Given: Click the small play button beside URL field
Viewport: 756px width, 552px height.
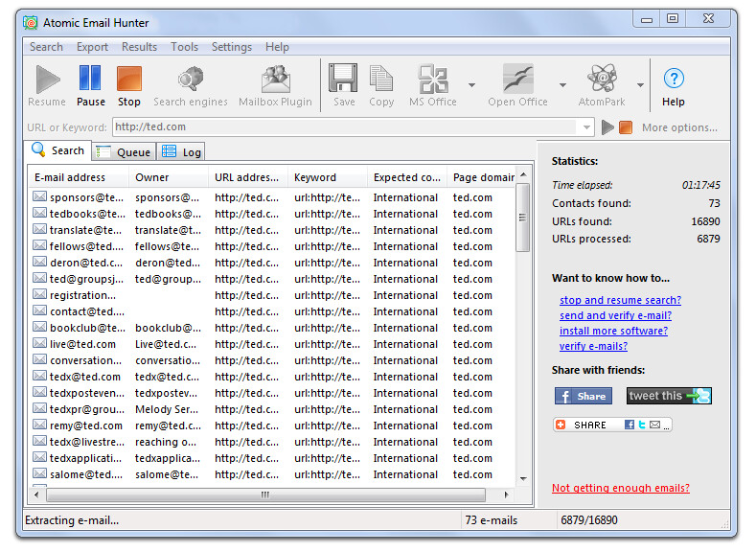Looking at the screenshot, I should (x=607, y=127).
